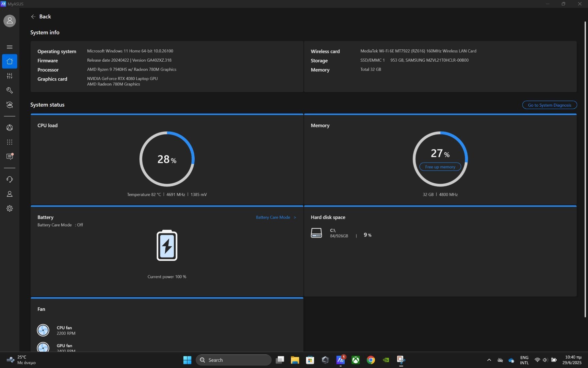This screenshot has width=588, height=368.
Task: Click 'NVIDIA GeForce RTX 4080 Laptop GPU' text
Action: pyautogui.click(x=122, y=78)
